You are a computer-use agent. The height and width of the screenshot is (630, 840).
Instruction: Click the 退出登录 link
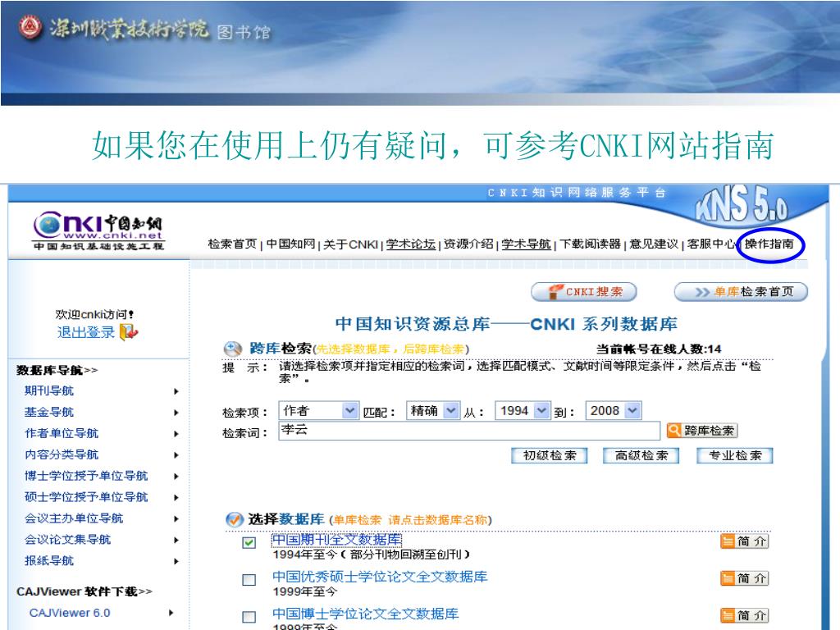[85, 332]
